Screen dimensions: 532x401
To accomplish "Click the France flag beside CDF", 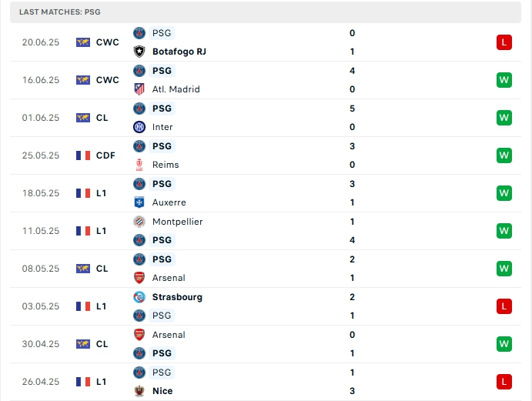I will tap(83, 155).
